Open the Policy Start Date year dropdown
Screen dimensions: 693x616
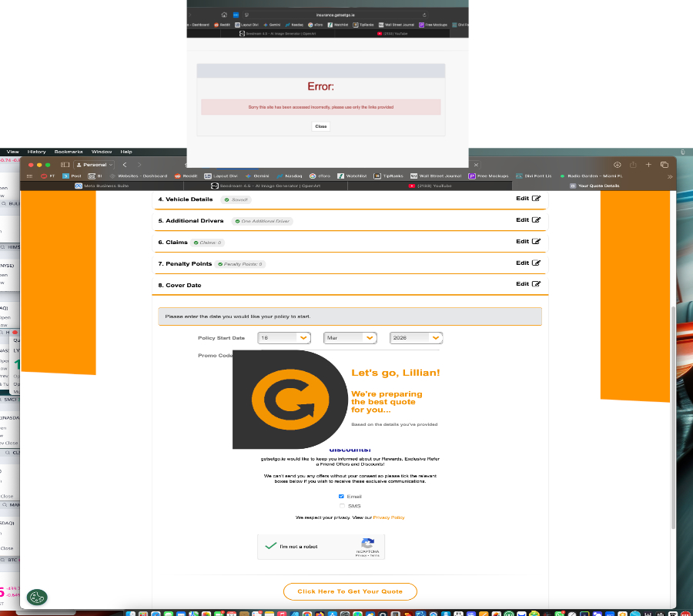[416, 337]
